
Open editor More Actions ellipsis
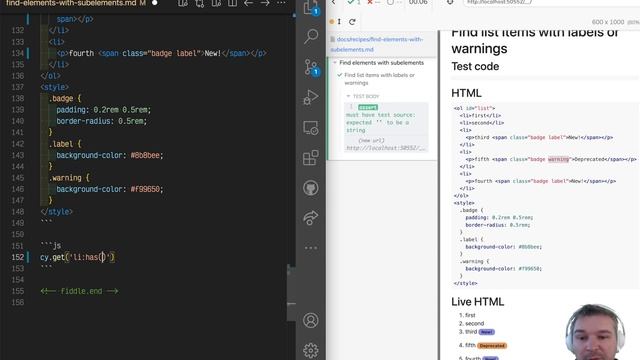pos(281,3)
